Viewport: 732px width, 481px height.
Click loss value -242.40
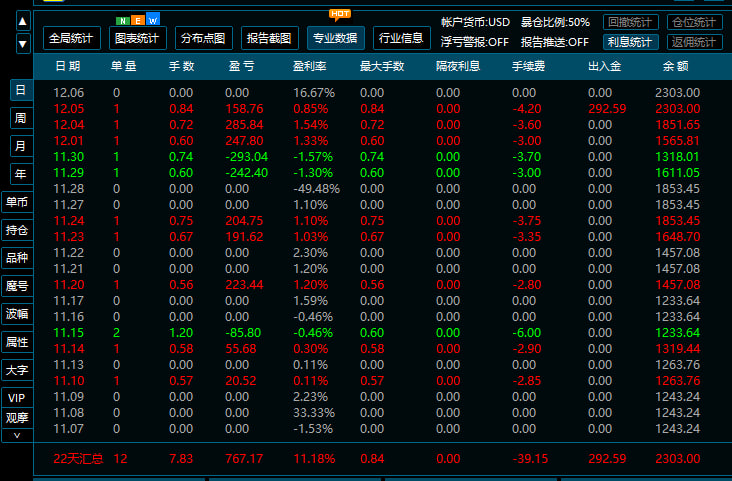(x=246, y=173)
